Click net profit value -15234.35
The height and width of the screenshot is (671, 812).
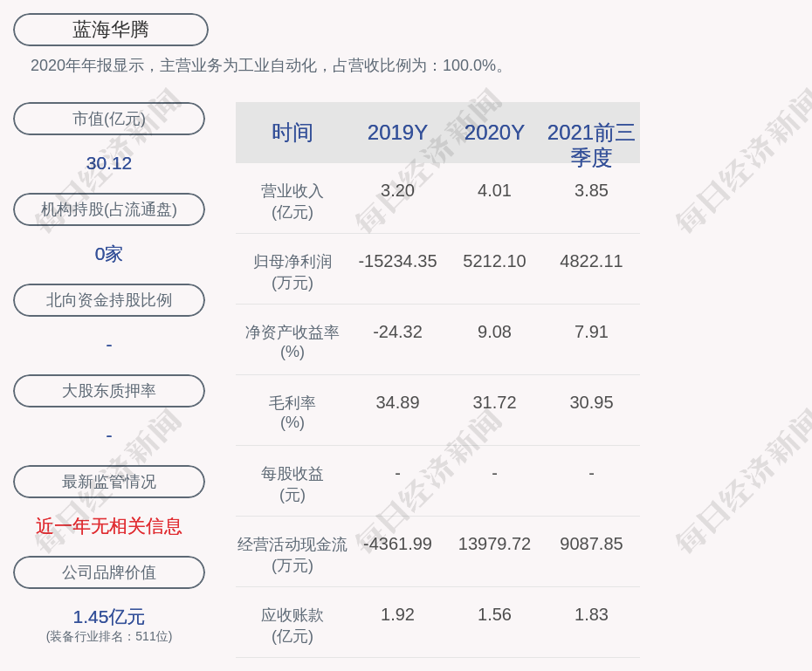(x=398, y=261)
